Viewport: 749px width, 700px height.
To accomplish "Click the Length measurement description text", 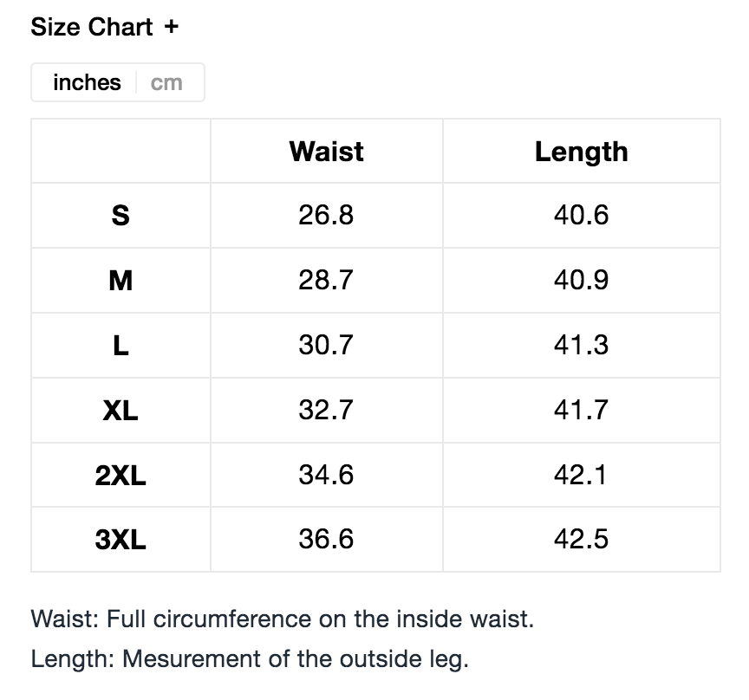I will coord(250,658).
